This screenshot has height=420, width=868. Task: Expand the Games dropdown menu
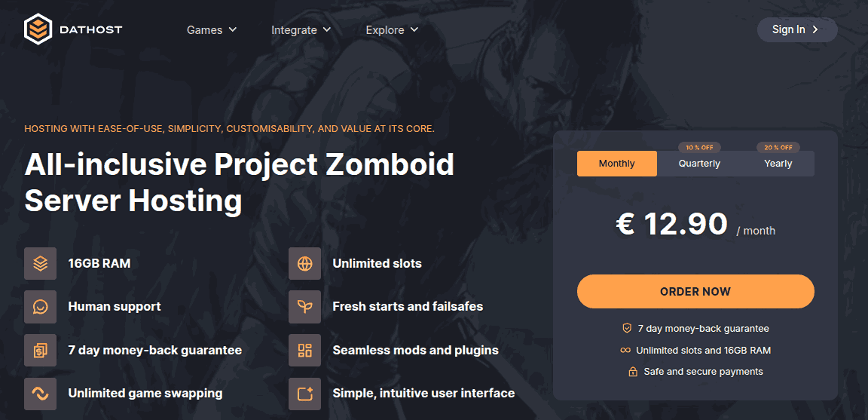[212, 30]
